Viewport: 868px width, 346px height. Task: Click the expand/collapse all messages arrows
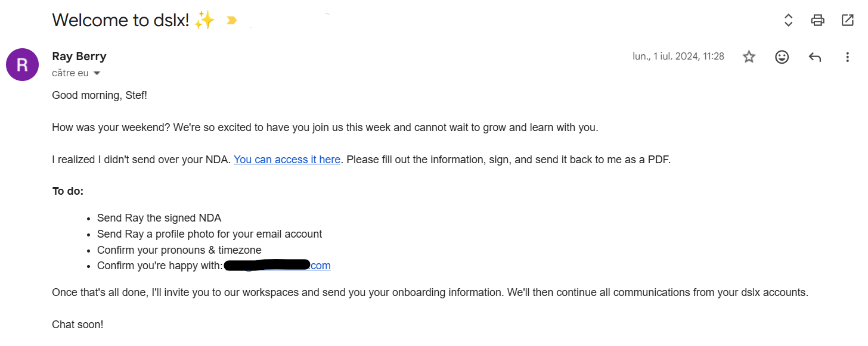(788, 20)
